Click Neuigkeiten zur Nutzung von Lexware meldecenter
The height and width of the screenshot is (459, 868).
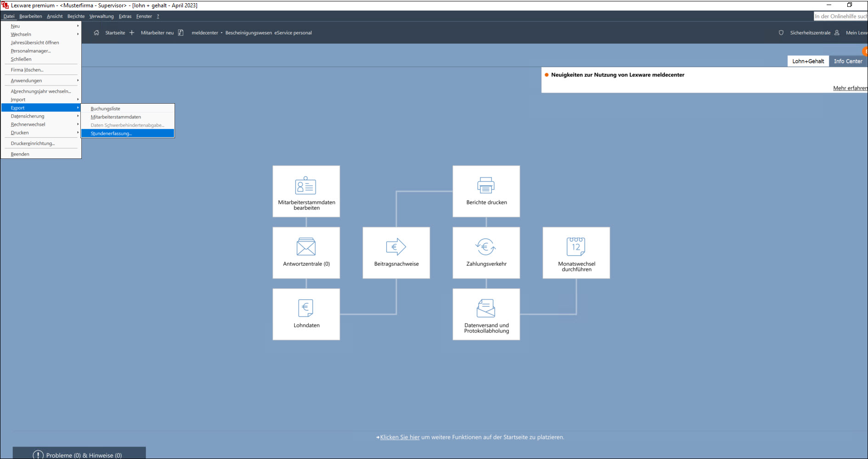pyautogui.click(x=618, y=75)
